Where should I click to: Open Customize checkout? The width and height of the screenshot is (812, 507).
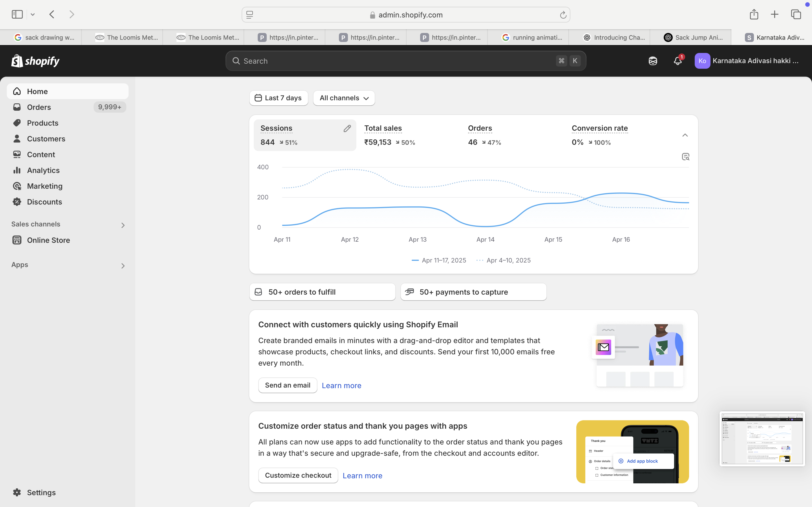point(298,475)
